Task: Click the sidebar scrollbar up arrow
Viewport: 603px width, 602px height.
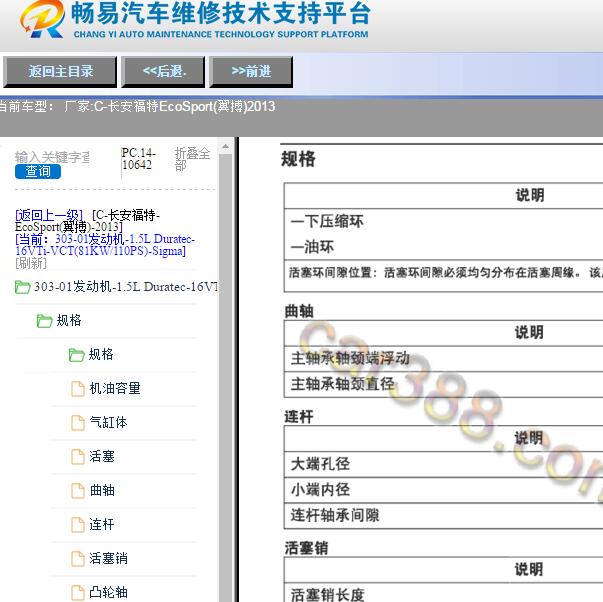Action: click(225, 146)
